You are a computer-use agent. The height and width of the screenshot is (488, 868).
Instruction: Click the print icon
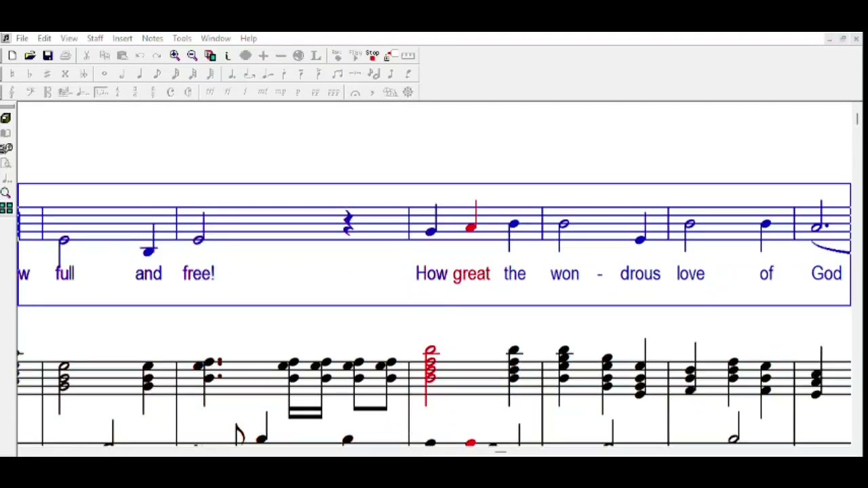click(65, 56)
